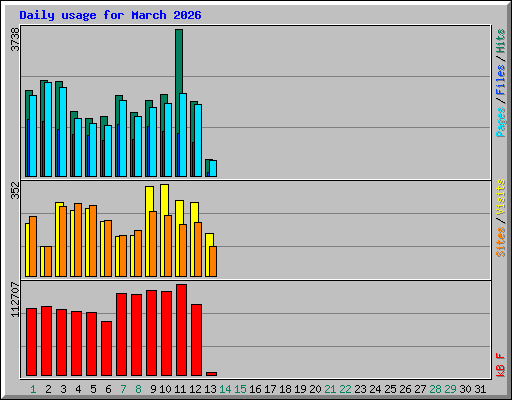Click the chart title 'Daily usage for March 2026'
The image size is (512, 400).
pos(110,15)
